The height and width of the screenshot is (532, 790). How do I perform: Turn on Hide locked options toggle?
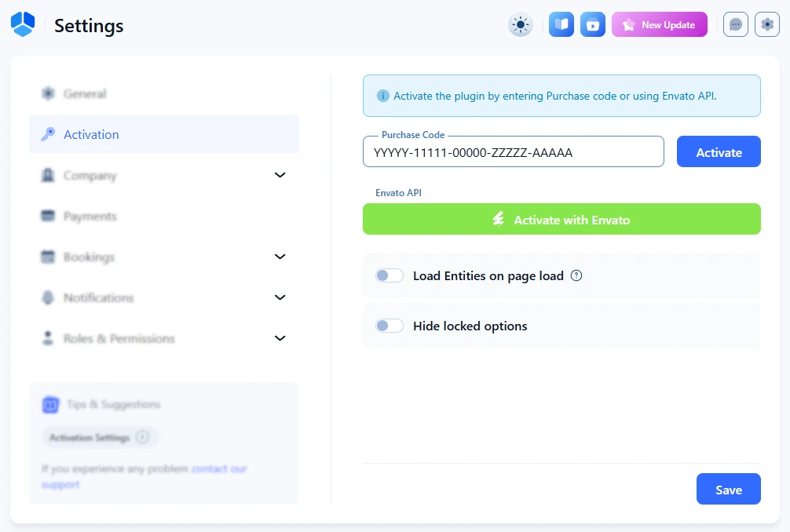pos(389,326)
